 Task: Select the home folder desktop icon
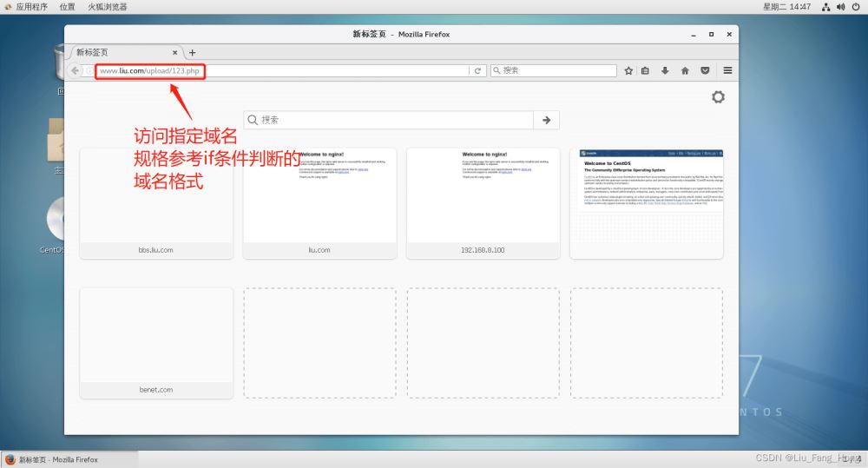point(56,140)
